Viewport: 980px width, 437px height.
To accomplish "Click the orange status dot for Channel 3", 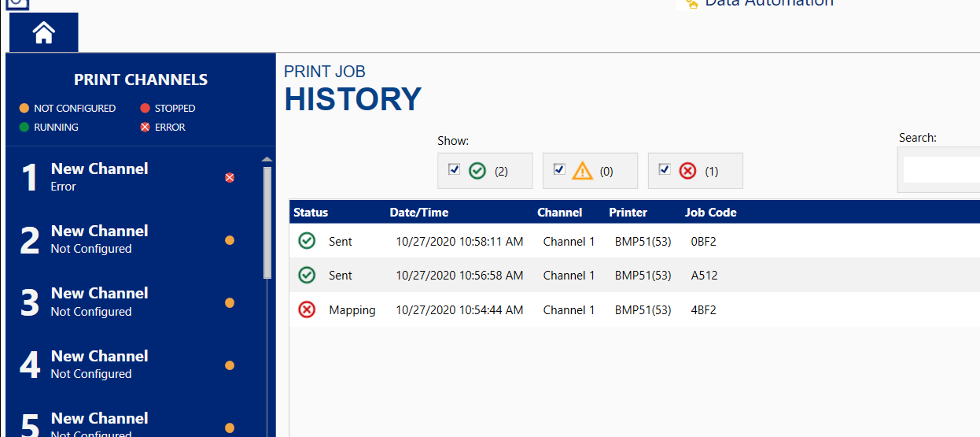I will [230, 302].
